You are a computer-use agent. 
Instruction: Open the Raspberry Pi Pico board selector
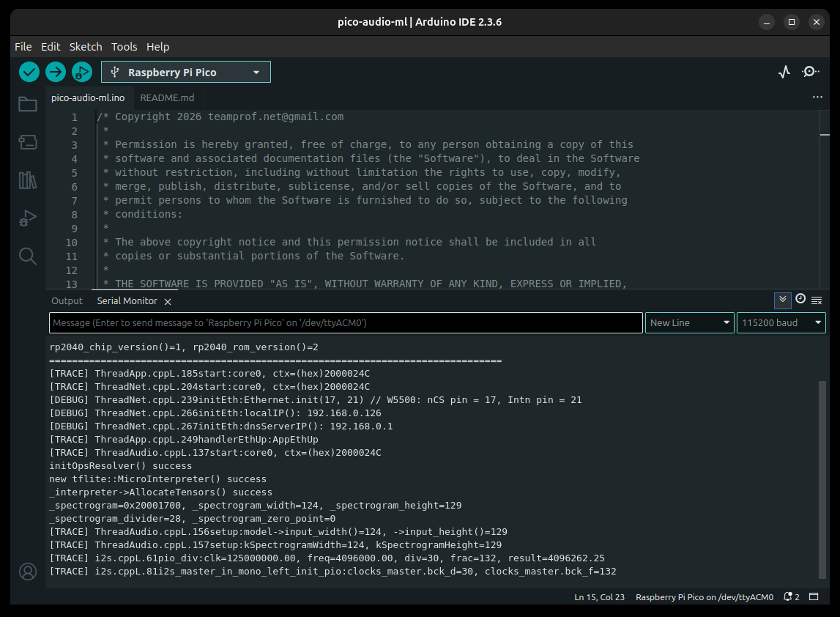click(185, 72)
